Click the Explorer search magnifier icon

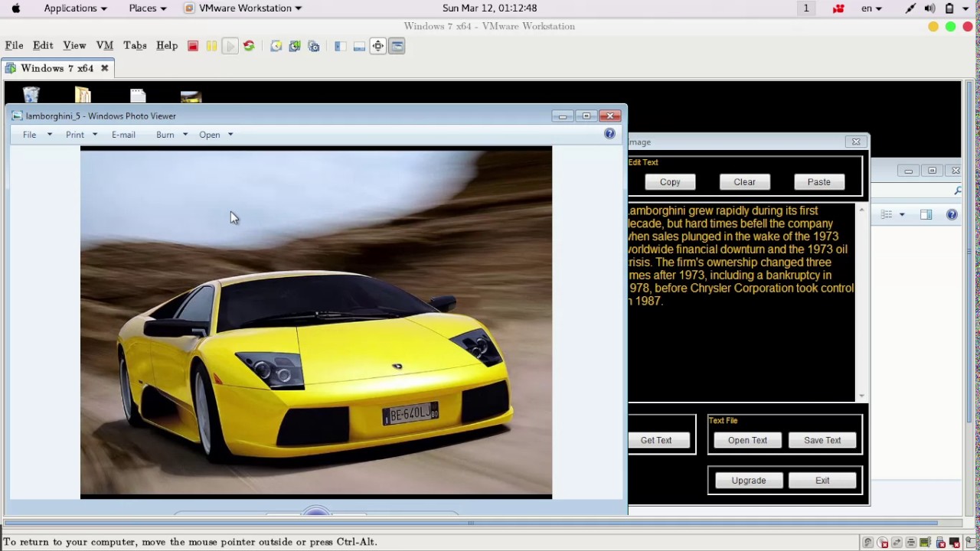[957, 191]
